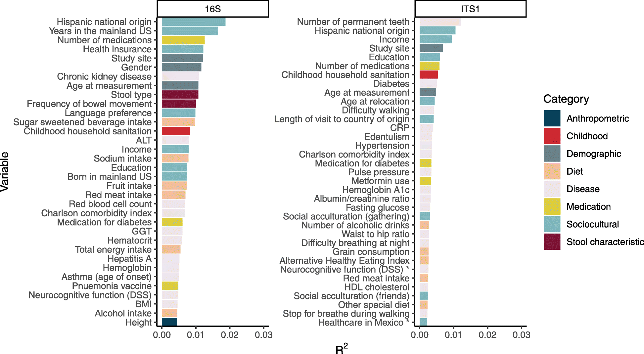Click the 16S Medication for diabetes bar

(x=172, y=222)
